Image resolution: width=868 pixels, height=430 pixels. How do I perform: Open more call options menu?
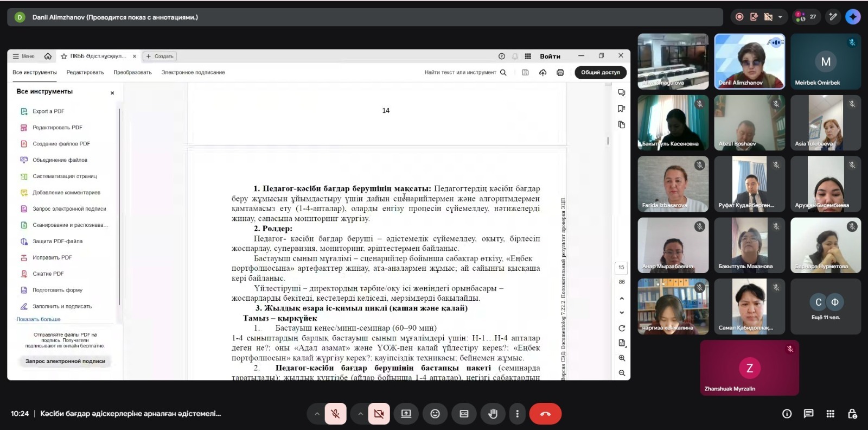517,414
